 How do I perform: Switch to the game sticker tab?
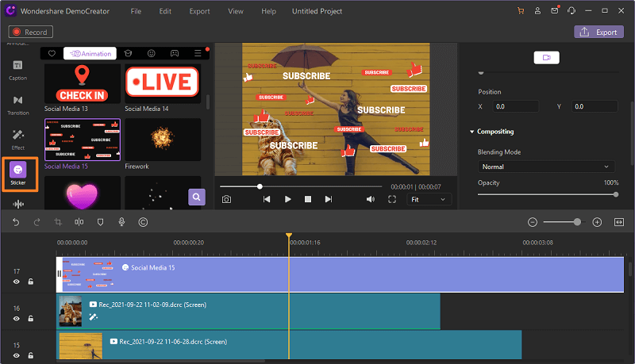coord(175,53)
